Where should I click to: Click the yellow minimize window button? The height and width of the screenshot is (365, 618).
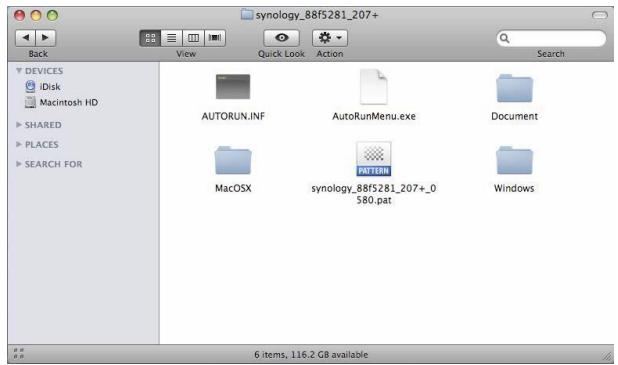(x=36, y=15)
